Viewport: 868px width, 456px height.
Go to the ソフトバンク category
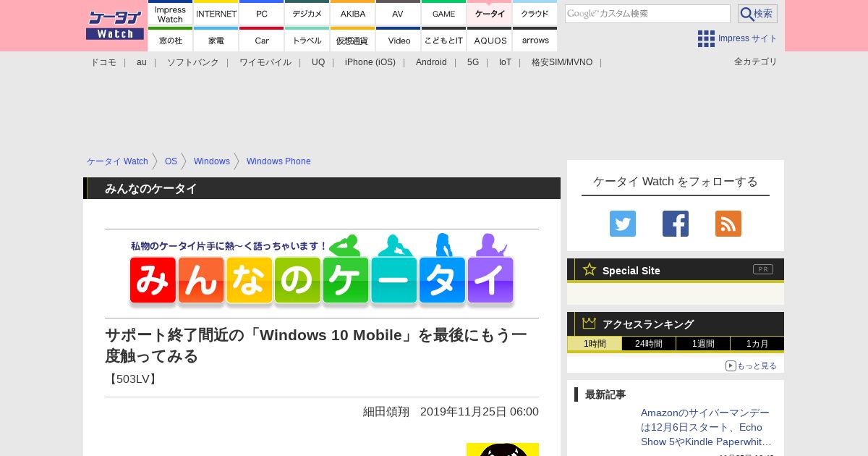(x=193, y=62)
